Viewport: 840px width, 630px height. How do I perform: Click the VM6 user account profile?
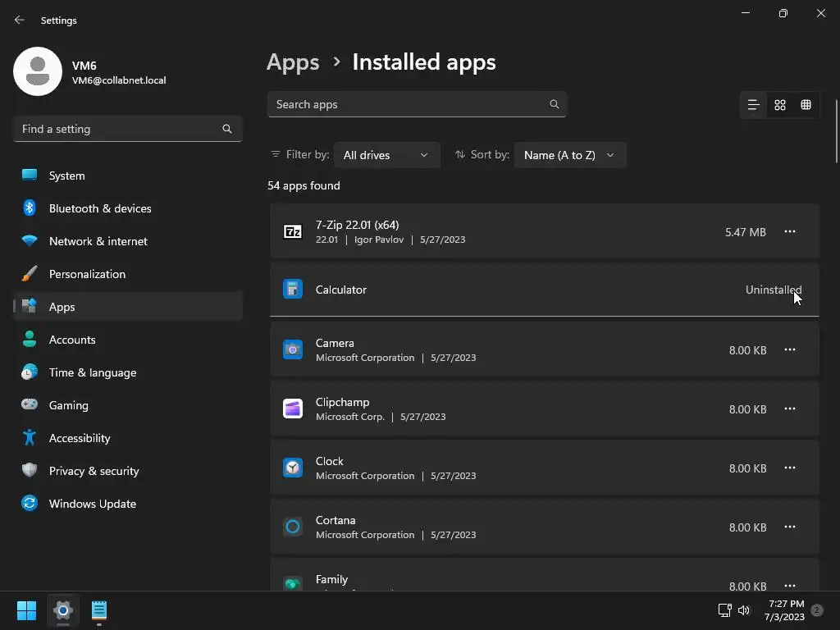tap(90, 72)
